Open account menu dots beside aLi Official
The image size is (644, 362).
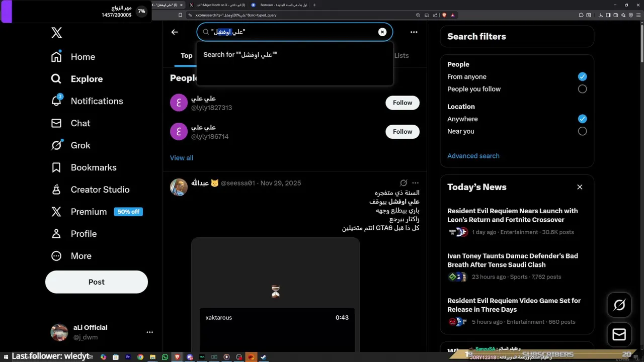coord(149,332)
